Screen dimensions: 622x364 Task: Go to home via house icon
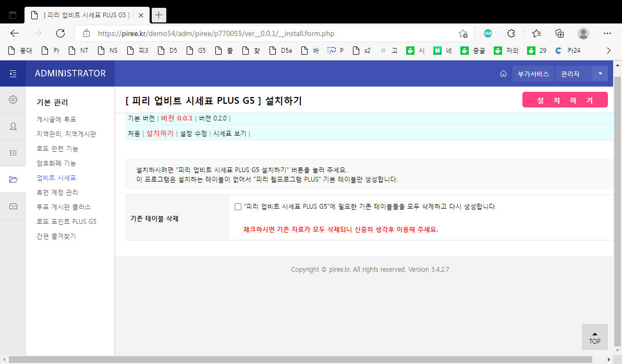click(503, 74)
